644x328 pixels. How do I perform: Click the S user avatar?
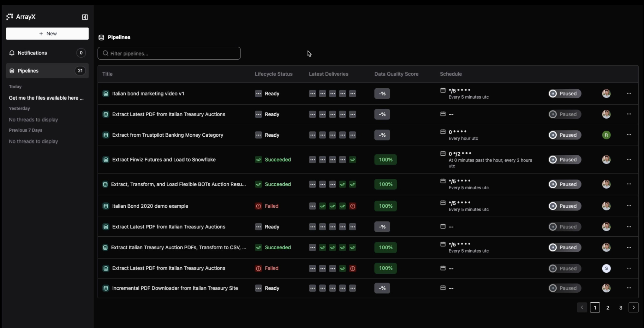pos(606,268)
